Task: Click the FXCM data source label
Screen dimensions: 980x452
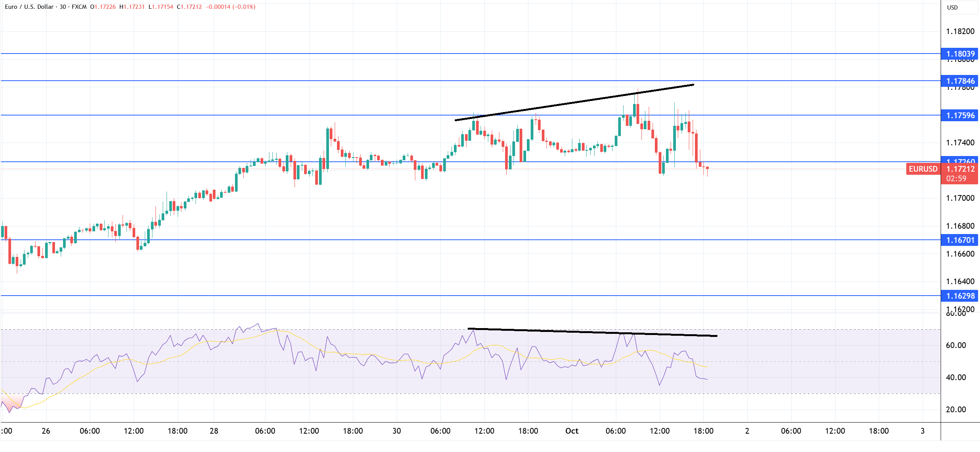Action: [79, 7]
